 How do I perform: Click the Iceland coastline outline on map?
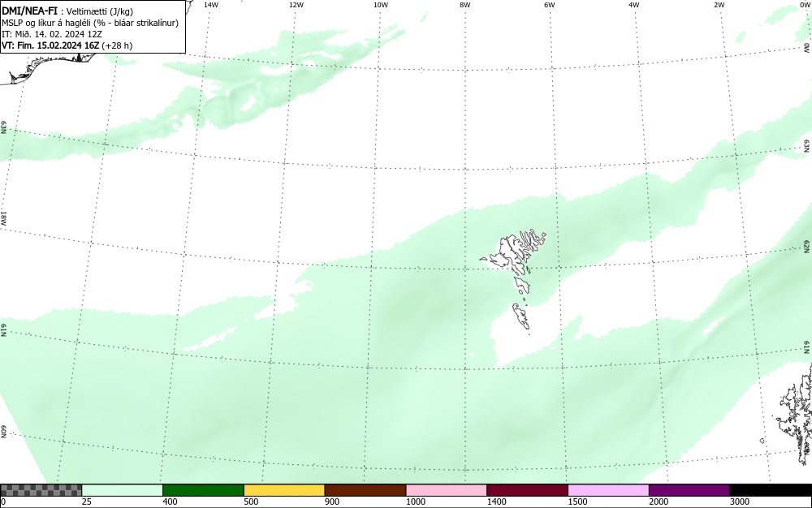pyautogui.click(x=50, y=67)
